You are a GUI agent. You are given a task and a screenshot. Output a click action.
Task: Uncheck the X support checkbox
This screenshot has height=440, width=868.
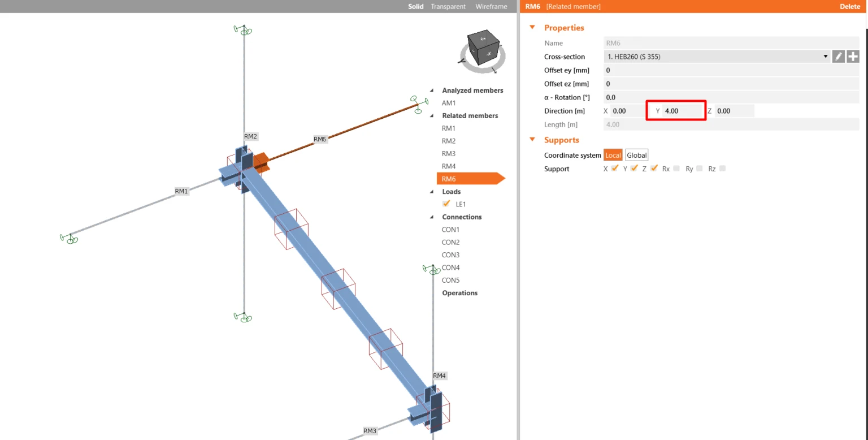pos(615,168)
